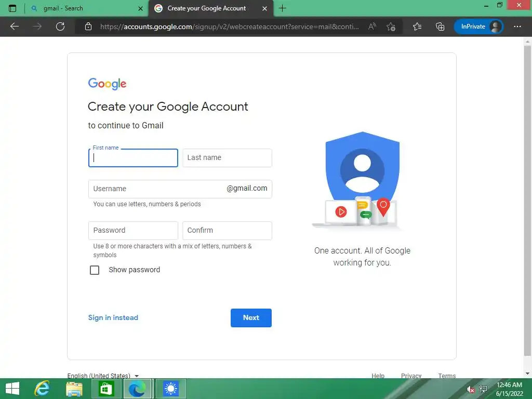Switch to Microsoft Edge taskbar icon
The width and height of the screenshot is (532, 399).
pyautogui.click(x=137, y=389)
